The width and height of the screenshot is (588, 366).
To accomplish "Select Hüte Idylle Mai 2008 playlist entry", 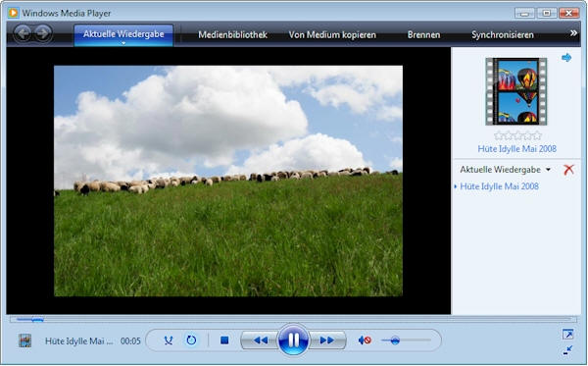I will click(x=499, y=186).
